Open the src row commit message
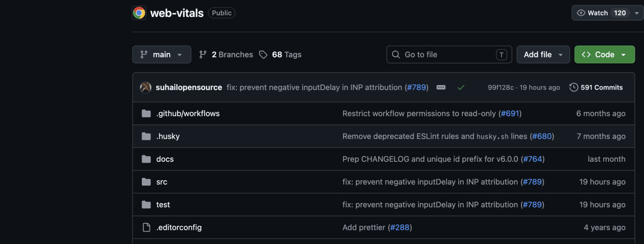The width and height of the screenshot is (644, 244). pyautogui.click(x=431, y=182)
